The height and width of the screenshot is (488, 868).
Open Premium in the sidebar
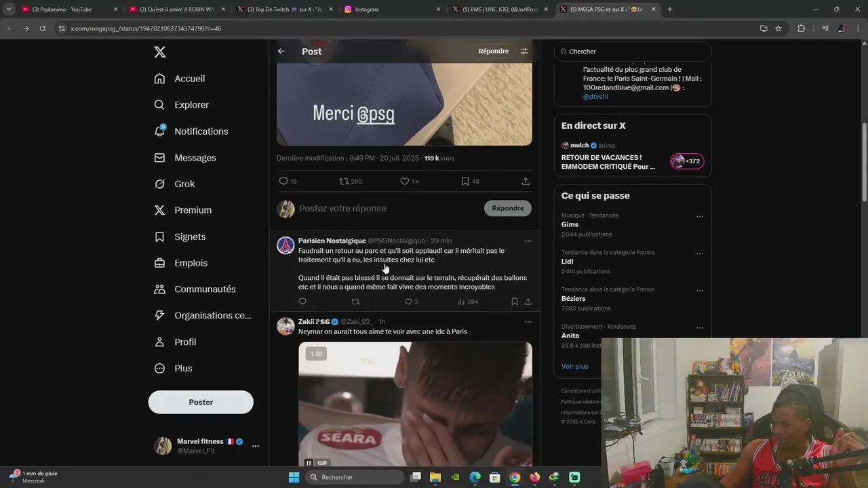point(183,210)
